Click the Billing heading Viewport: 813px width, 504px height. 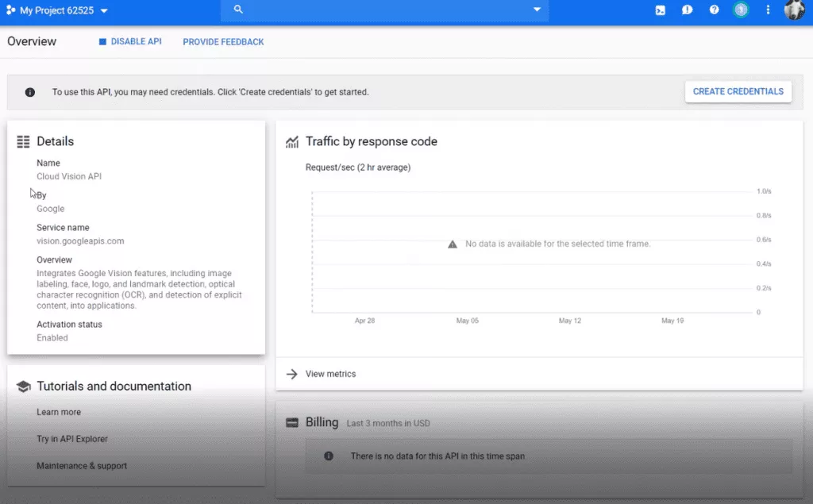[322, 422]
